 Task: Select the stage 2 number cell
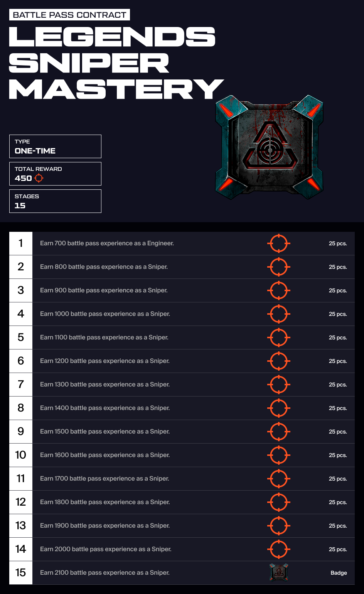[21, 267]
